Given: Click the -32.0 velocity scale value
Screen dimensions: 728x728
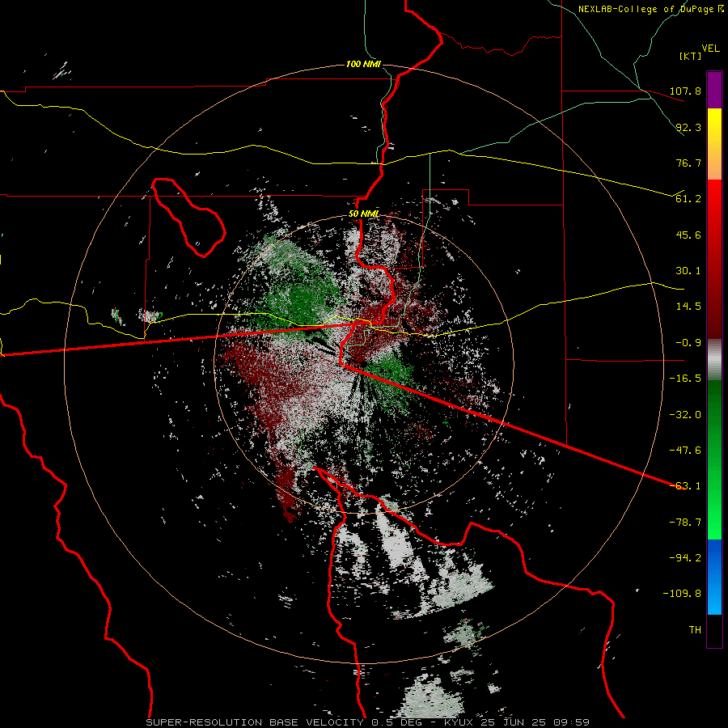Looking at the screenshot, I should pyautogui.click(x=685, y=415).
